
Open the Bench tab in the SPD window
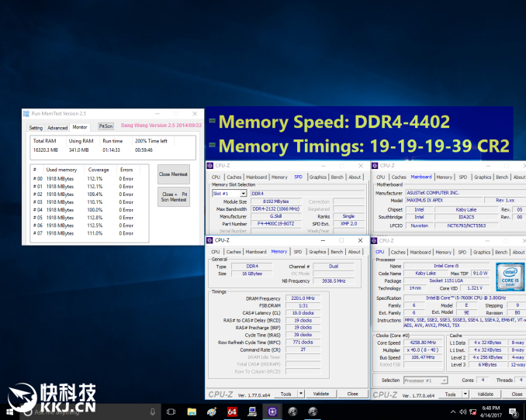pos(337,177)
